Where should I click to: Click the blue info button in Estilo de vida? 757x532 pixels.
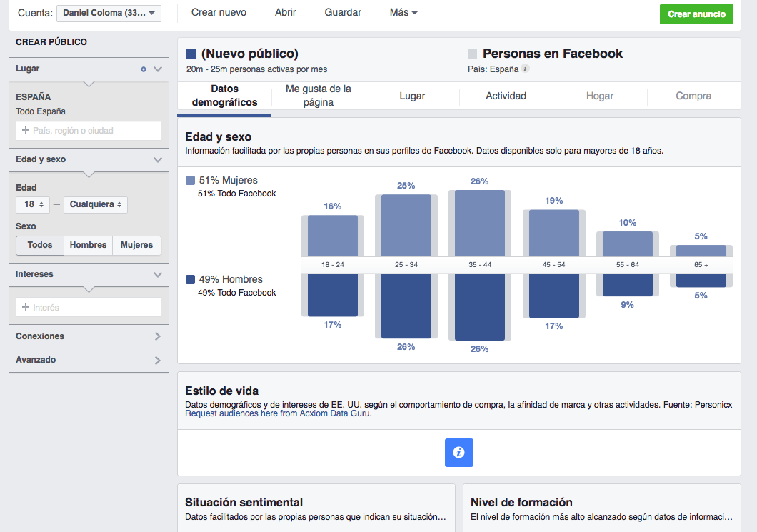point(458,452)
